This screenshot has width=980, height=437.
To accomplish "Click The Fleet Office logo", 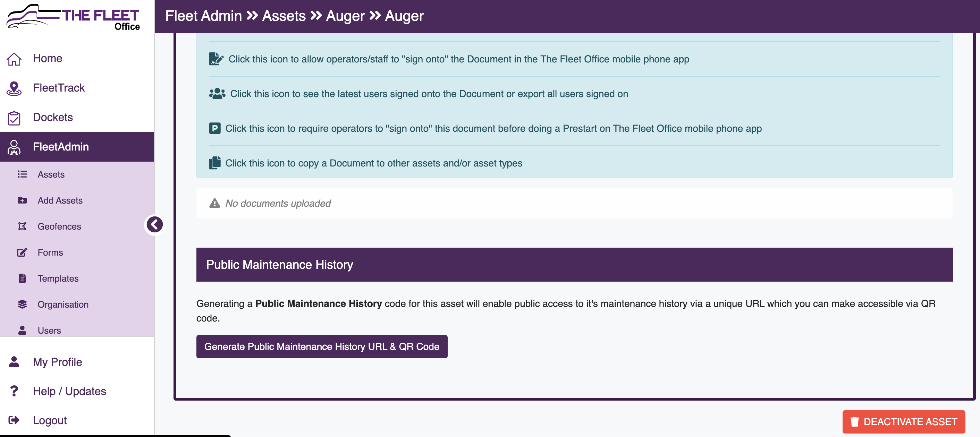I will [x=74, y=17].
